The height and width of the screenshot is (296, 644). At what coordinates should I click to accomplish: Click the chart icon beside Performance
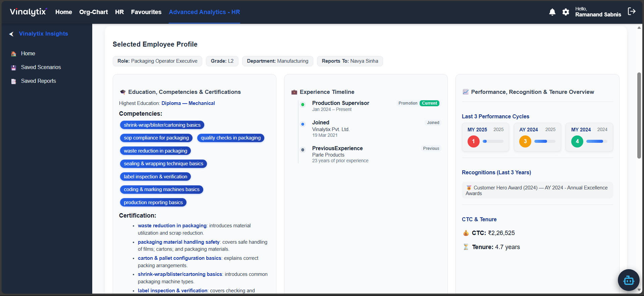click(466, 92)
